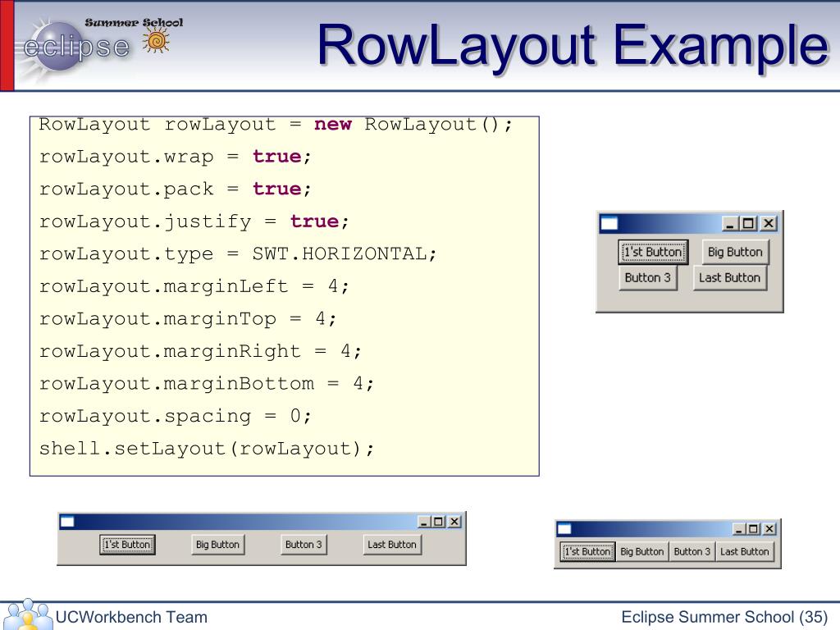This screenshot has height=630, width=840.
Task: Click the "RowLayout Example" slide title
Action: click(573, 45)
